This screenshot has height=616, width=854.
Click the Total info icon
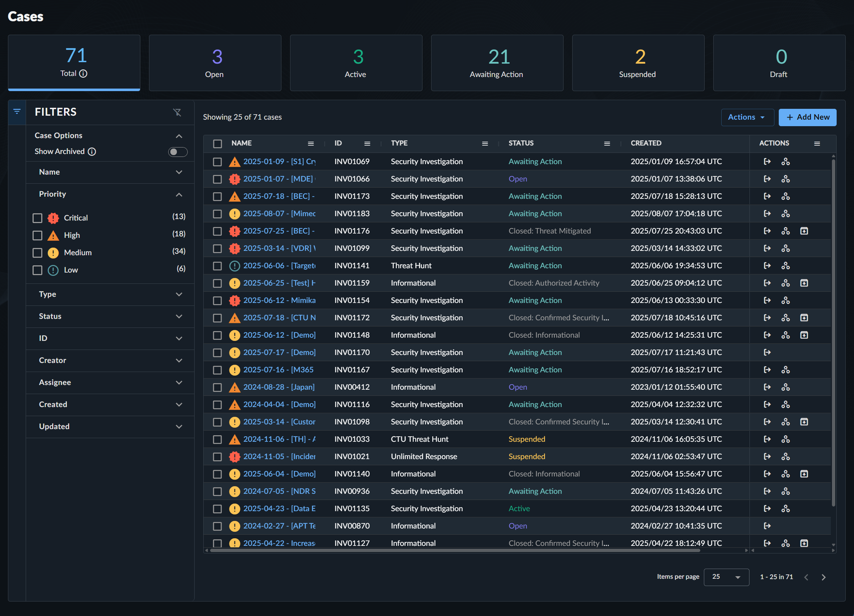84,74
